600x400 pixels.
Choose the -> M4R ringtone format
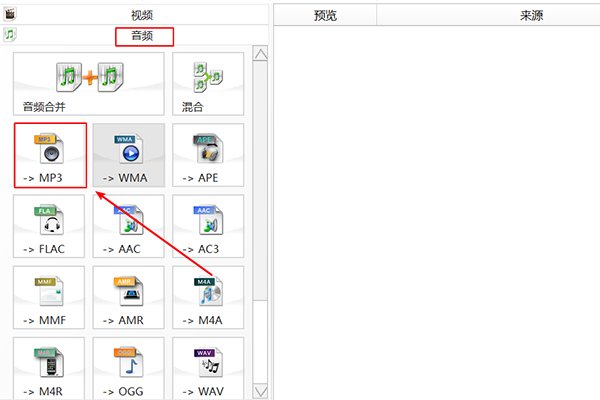[x=49, y=368]
